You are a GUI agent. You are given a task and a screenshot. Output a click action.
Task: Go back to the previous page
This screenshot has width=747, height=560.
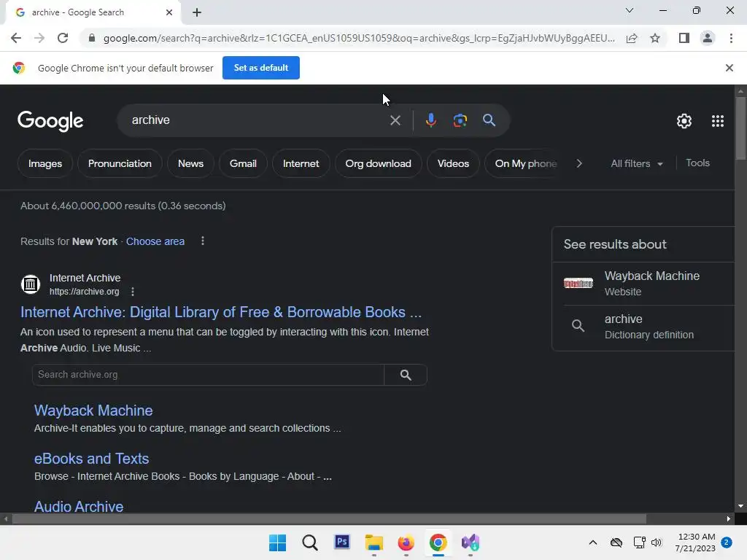(16, 38)
